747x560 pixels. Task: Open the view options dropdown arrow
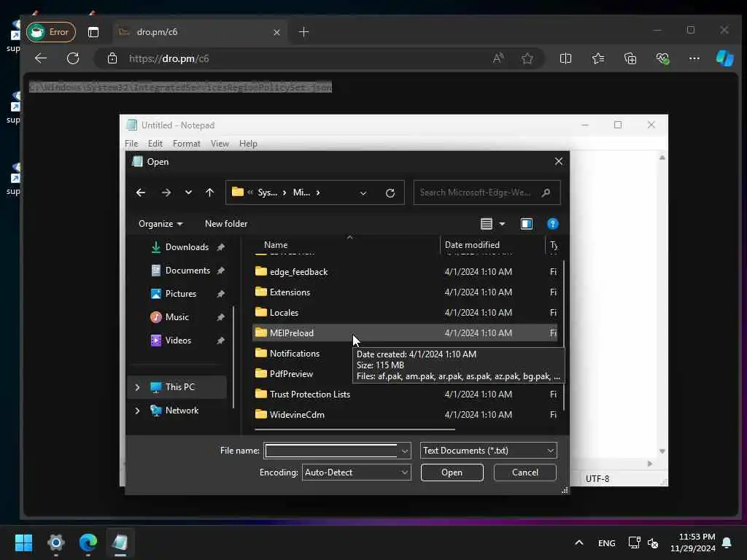pos(502,224)
